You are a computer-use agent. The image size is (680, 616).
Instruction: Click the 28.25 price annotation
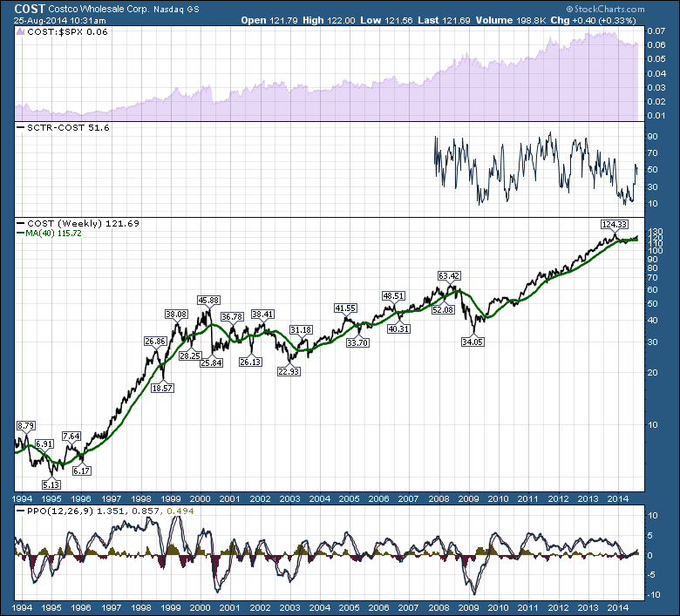[190, 355]
